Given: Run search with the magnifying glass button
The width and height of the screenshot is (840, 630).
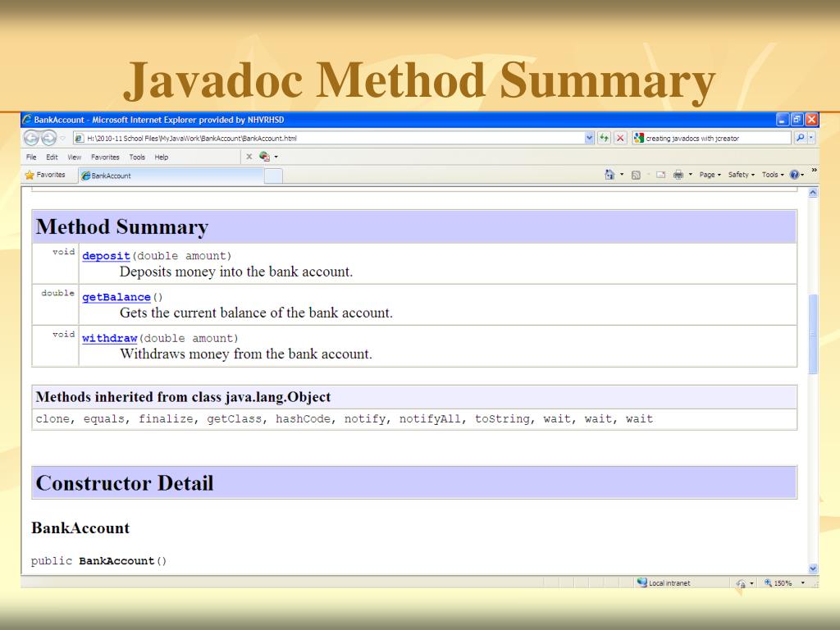Looking at the screenshot, I should [800, 138].
